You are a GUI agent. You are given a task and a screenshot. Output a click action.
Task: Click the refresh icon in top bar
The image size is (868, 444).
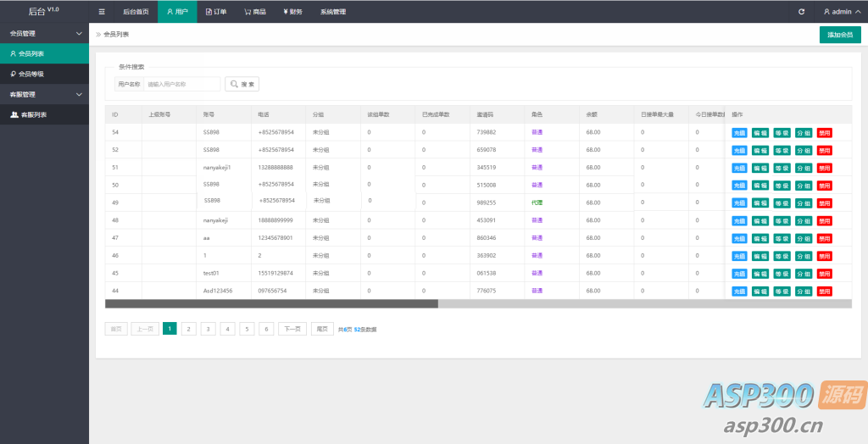[x=801, y=12]
